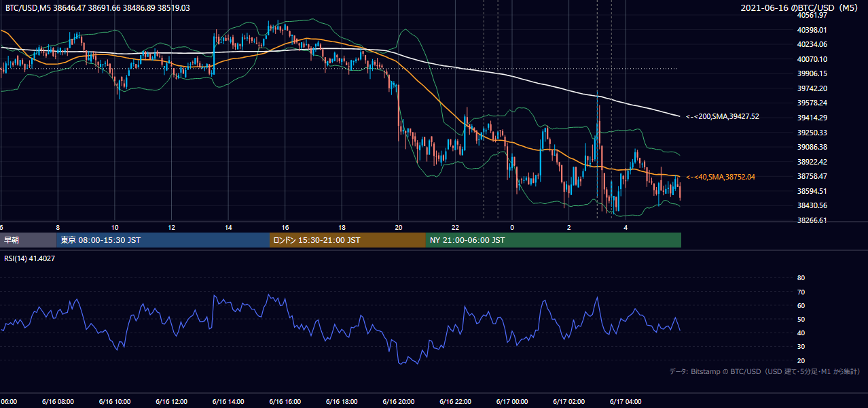The height and width of the screenshot is (408, 868).
Task: Select the 6/17 00:00 time label
Action: click(512, 401)
